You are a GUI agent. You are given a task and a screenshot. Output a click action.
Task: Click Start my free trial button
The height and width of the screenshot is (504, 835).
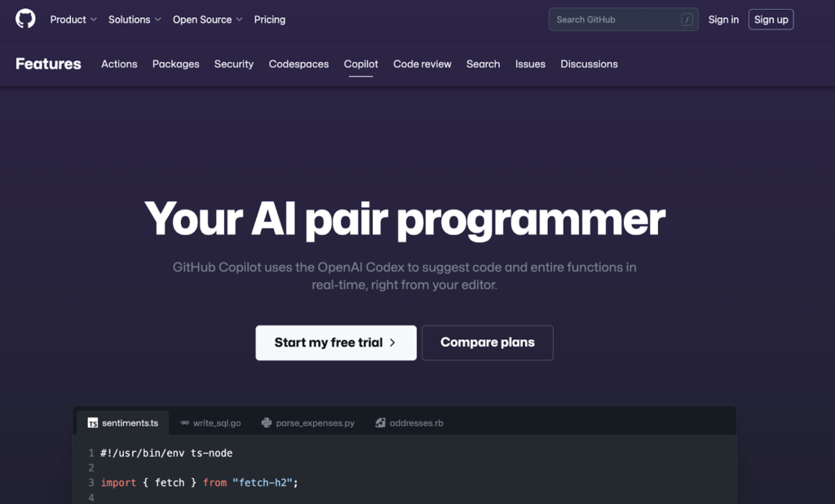[x=336, y=343]
